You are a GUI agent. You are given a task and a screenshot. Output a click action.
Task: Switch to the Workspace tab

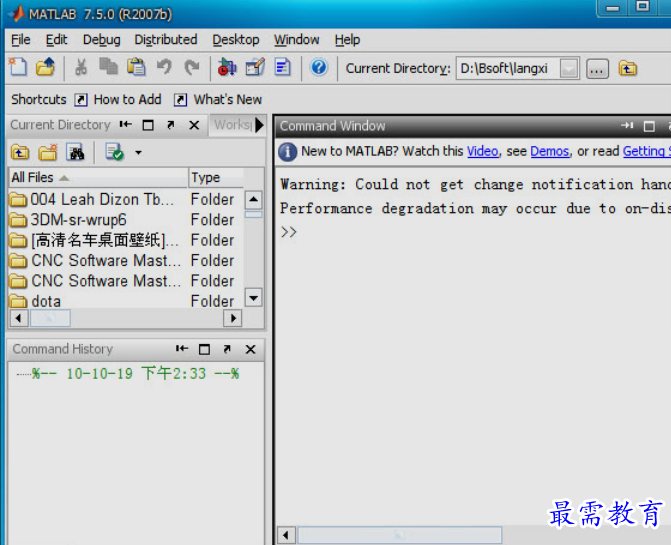(x=233, y=124)
